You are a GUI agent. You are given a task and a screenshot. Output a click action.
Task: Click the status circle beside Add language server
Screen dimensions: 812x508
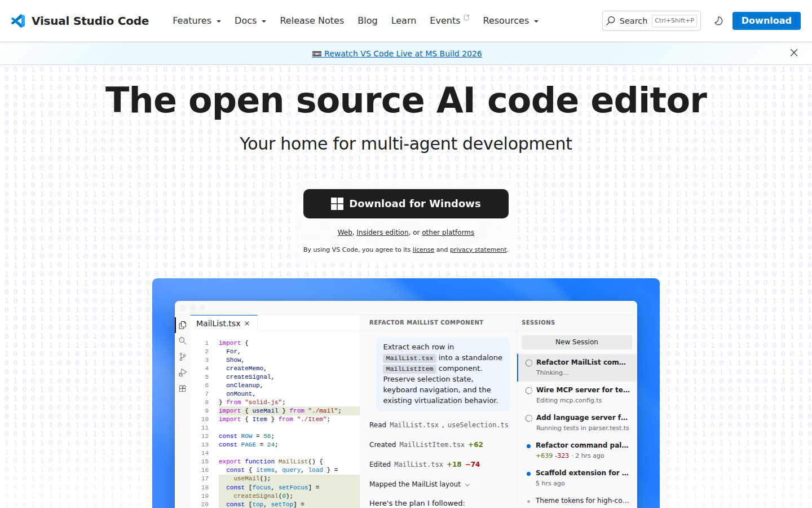tap(529, 418)
